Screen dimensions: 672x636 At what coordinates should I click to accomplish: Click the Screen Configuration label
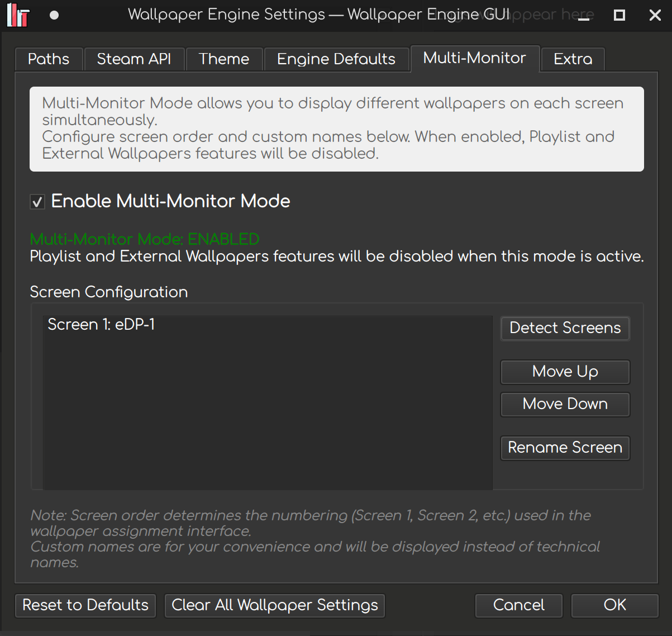tap(109, 292)
